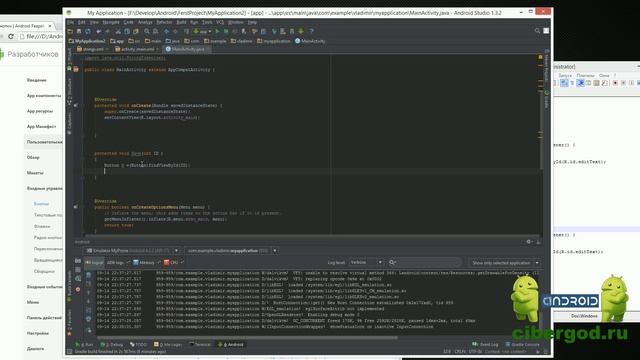640x360 pixels.
Task: Open the Refactor menu
Action: click(x=164, y=22)
